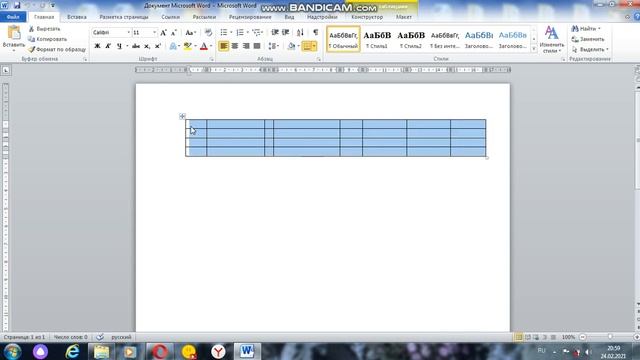The image size is (640, 360).
Task: Click the Bullets list icon
Action: 224,32
